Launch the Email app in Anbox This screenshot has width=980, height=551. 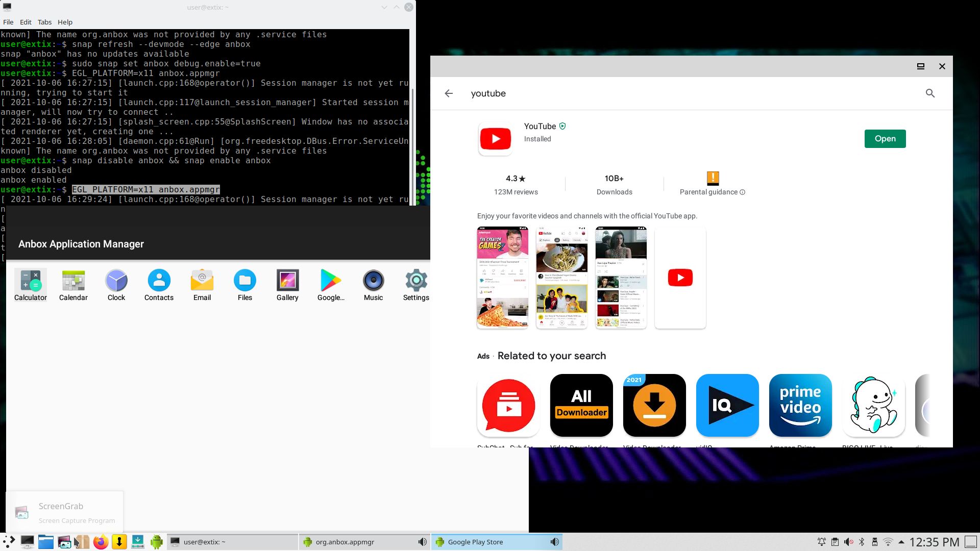click(202, 285)
